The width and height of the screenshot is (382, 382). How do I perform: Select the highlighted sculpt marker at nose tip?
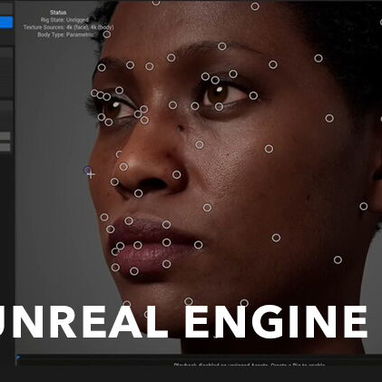pos(88,171)
